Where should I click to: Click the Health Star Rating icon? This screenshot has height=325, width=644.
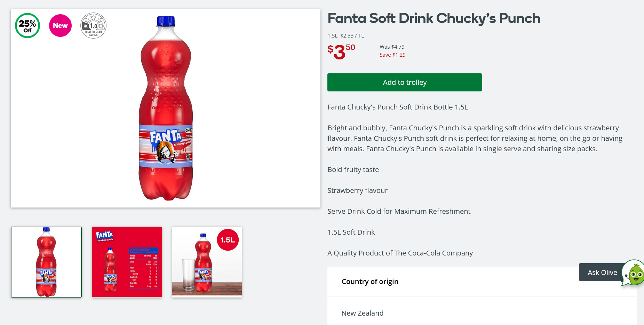[93, 26]
